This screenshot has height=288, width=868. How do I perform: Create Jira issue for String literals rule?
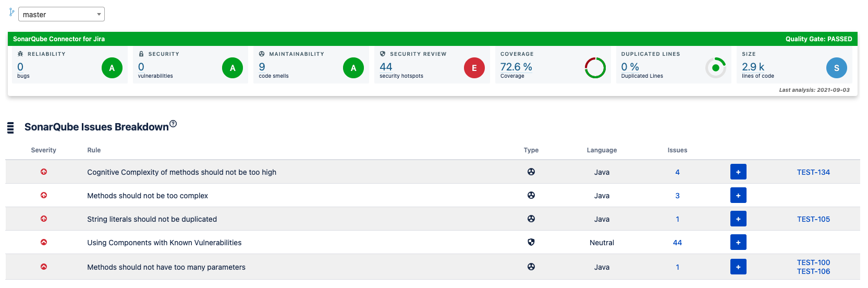point(738,219)
